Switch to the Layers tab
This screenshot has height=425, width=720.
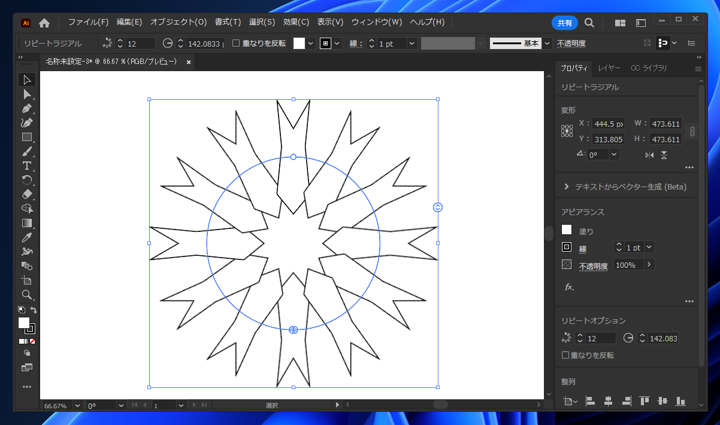(x=609, y=68)
